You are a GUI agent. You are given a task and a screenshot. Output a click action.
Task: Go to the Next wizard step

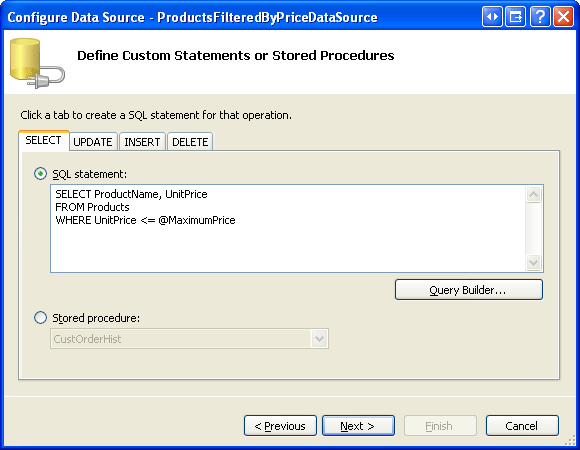click(358, 426)
